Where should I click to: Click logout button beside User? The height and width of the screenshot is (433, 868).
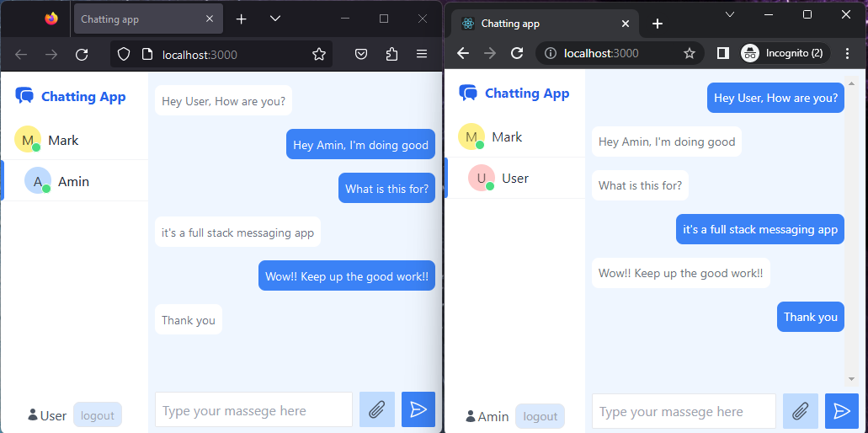[98, 415]
